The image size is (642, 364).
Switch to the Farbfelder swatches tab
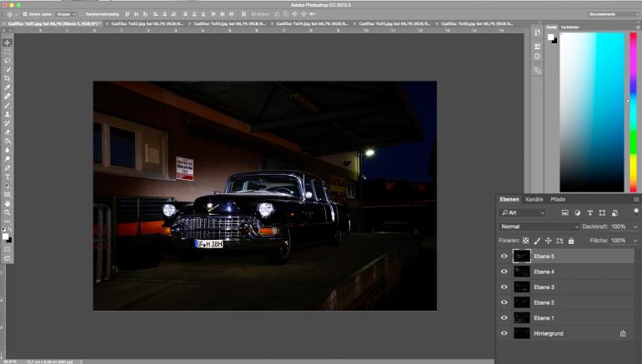click(x=570, y=27)
